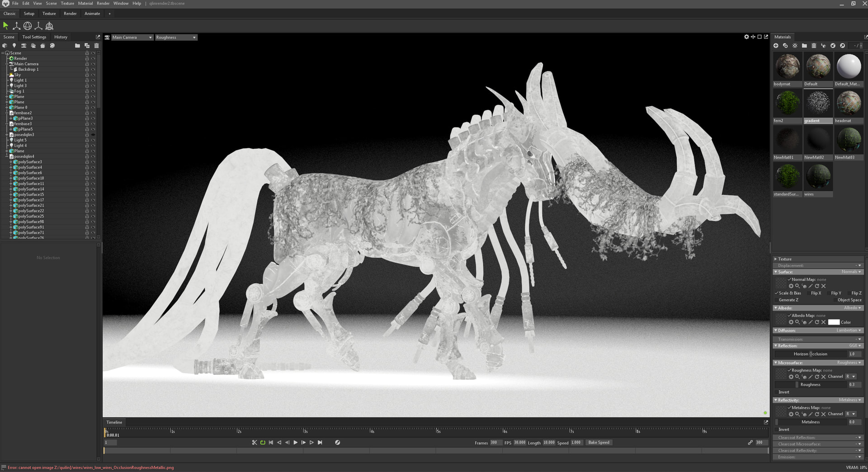Delete material using Materials panel trash icon
The height and width of the screenshot is (472, 868).
(x=814, y=46)
